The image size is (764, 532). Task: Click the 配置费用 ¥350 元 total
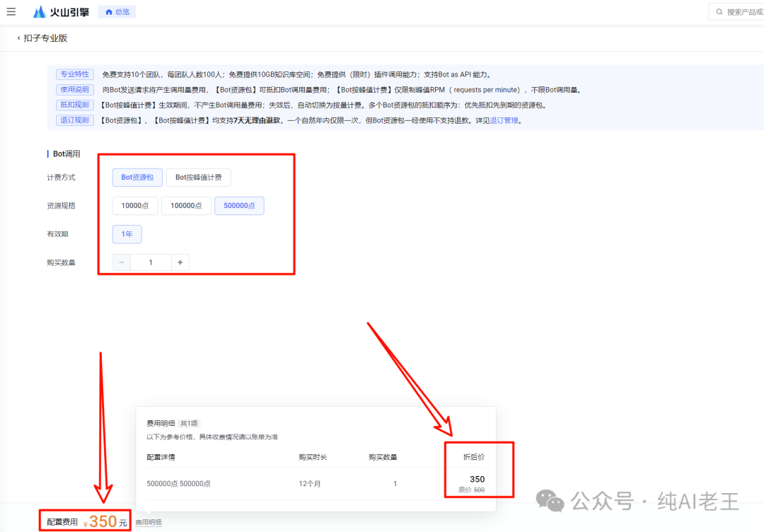point(87,522)
